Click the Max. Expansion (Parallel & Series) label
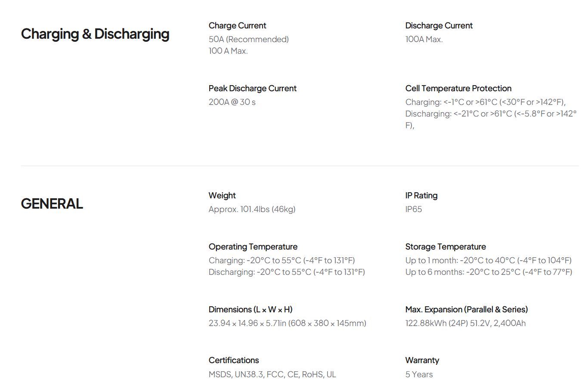 tap(466, 310)
